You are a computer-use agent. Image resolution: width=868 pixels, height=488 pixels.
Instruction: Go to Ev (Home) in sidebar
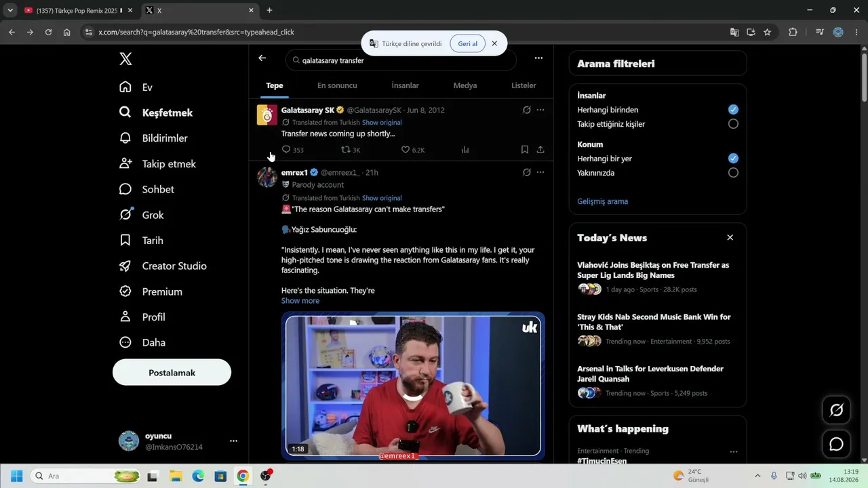pyautogui.click(x=136, y=87)
